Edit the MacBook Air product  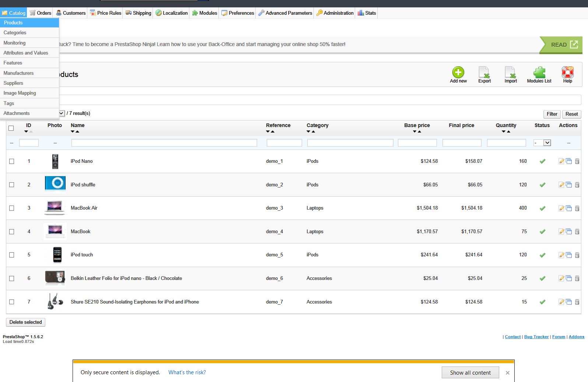(x=561, y=208)
